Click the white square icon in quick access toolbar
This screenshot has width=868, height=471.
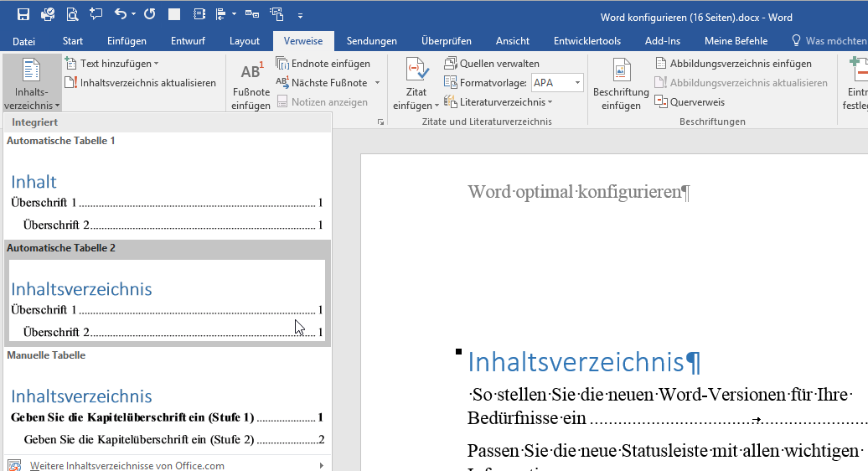coord(173,14)
